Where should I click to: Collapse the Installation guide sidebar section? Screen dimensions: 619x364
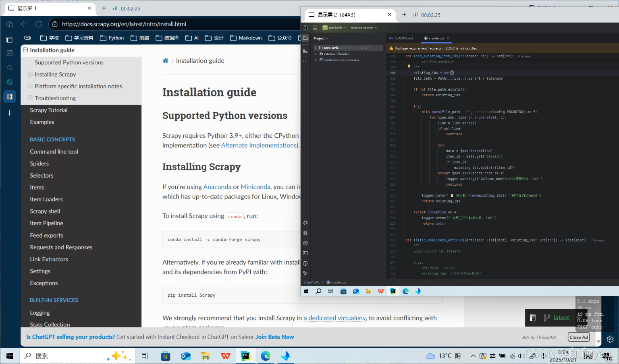pos(25,50)
